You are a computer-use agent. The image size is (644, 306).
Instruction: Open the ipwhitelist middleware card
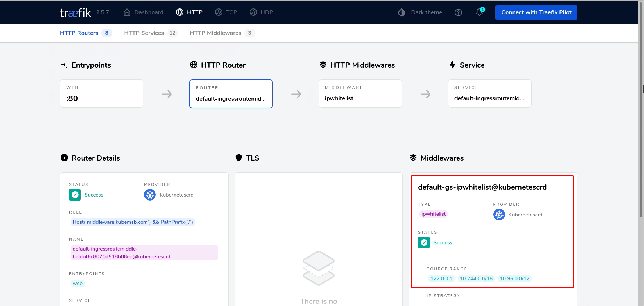(x=360, y=94)
